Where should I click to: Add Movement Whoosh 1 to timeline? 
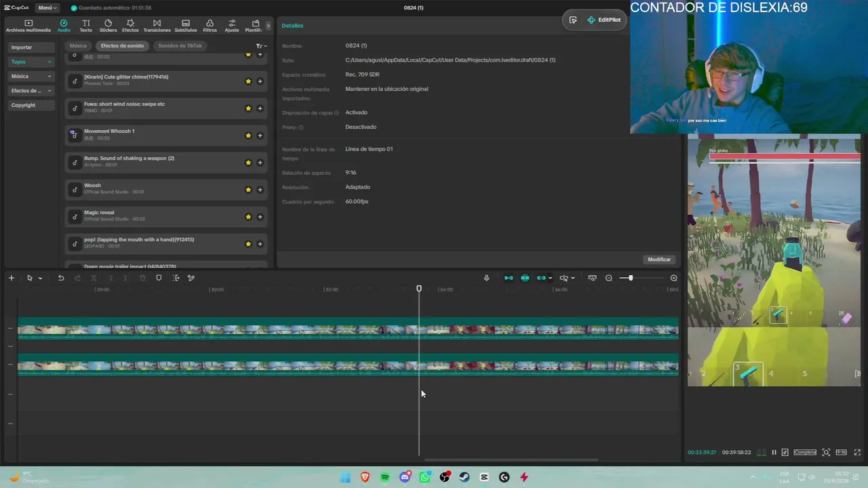tap(260, 136)
